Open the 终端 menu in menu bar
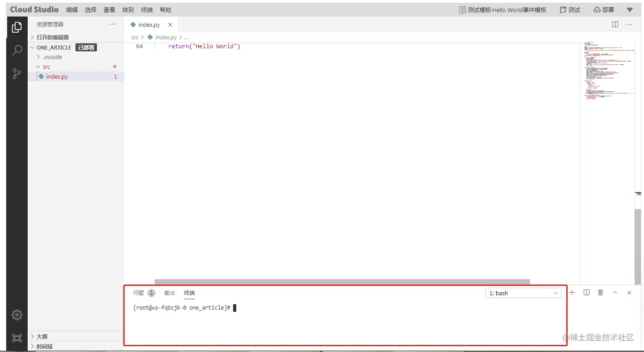The width and height of the screenshot is (644, 352). 147,10
